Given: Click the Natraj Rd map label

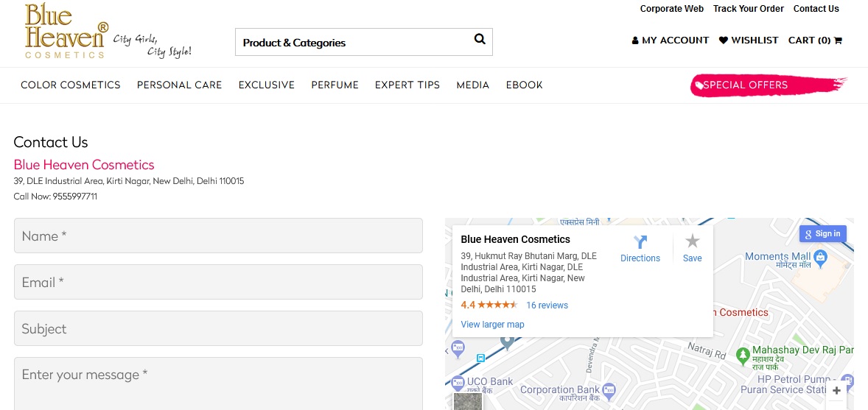Looking at the screenshot, I should point(707,351).
